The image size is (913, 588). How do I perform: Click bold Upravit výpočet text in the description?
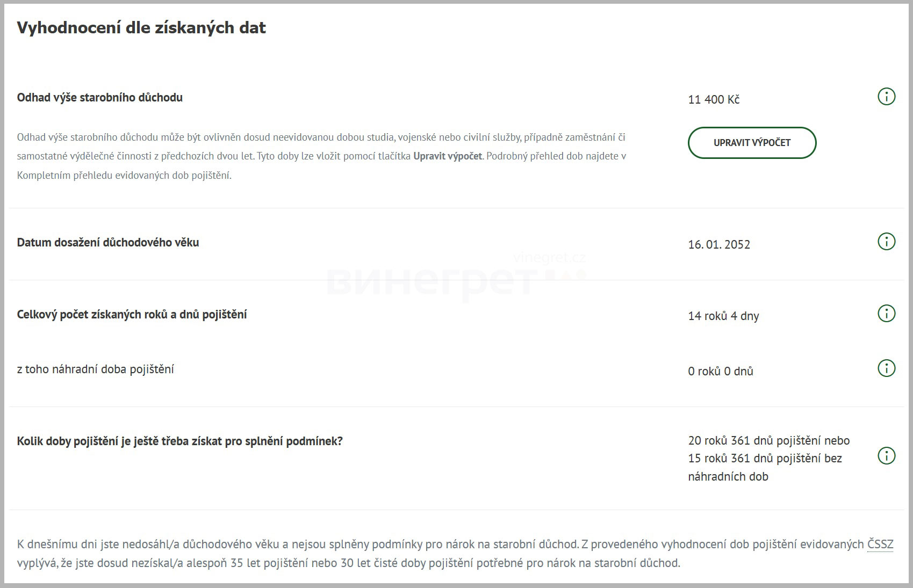coord(447,156)
